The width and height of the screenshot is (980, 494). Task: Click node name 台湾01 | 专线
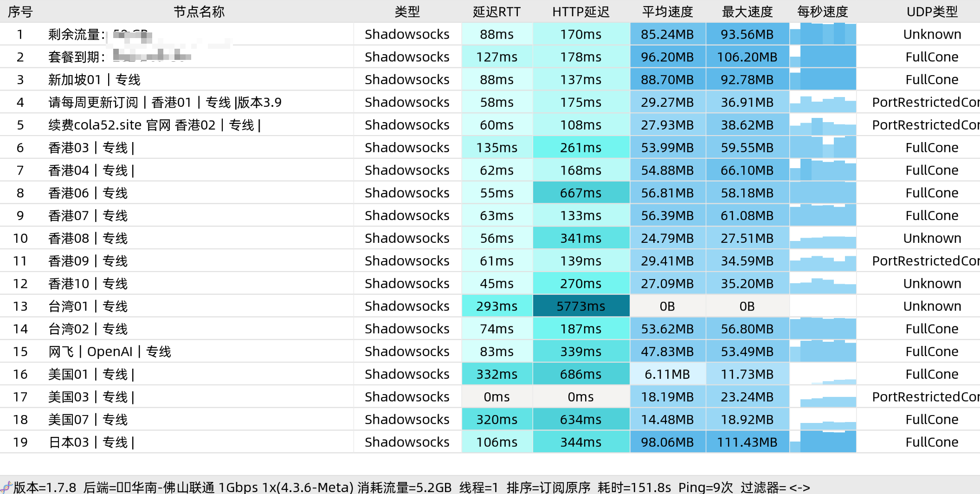tap(88, 306)
